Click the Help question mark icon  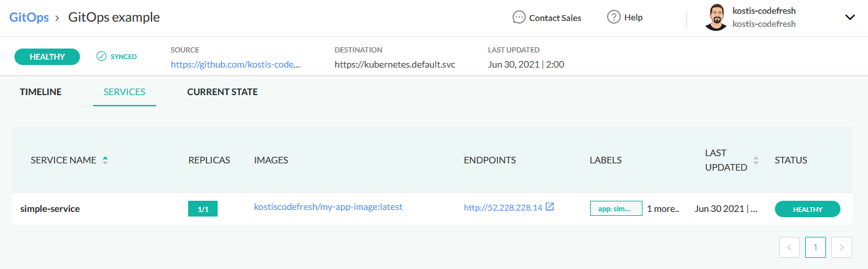[x=614, y=18]
